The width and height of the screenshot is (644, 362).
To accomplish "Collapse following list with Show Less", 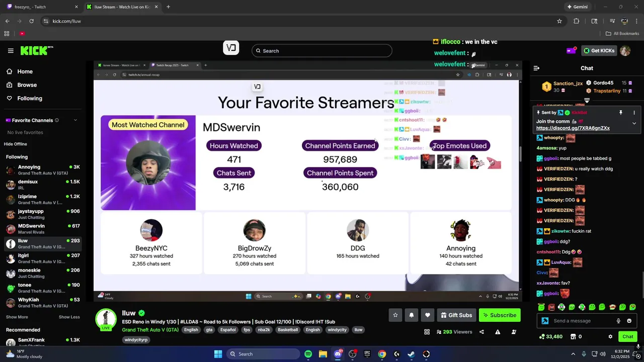I will [69, 317].
